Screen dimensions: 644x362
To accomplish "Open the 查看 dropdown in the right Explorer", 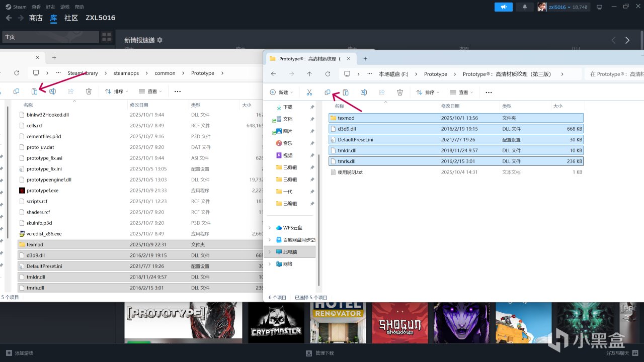I will pyautogui.click(x=461, y=93).
